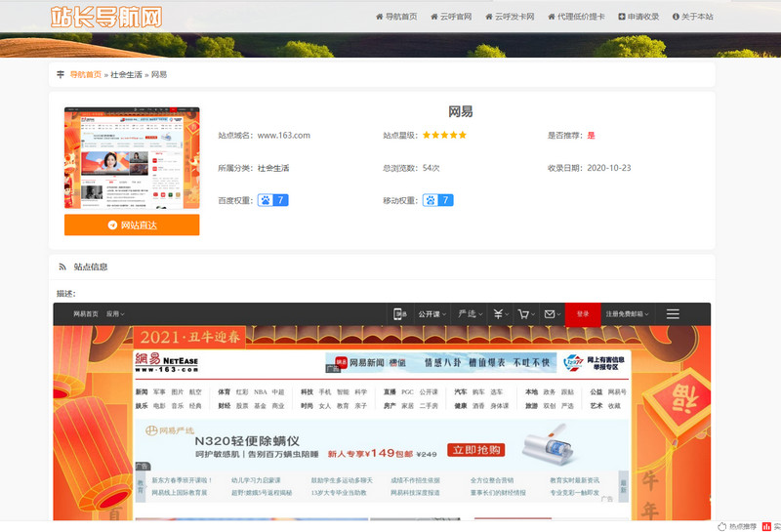781x532 pixels.
Task: Open the 科技 channel link
Action: tap(307, 392)
